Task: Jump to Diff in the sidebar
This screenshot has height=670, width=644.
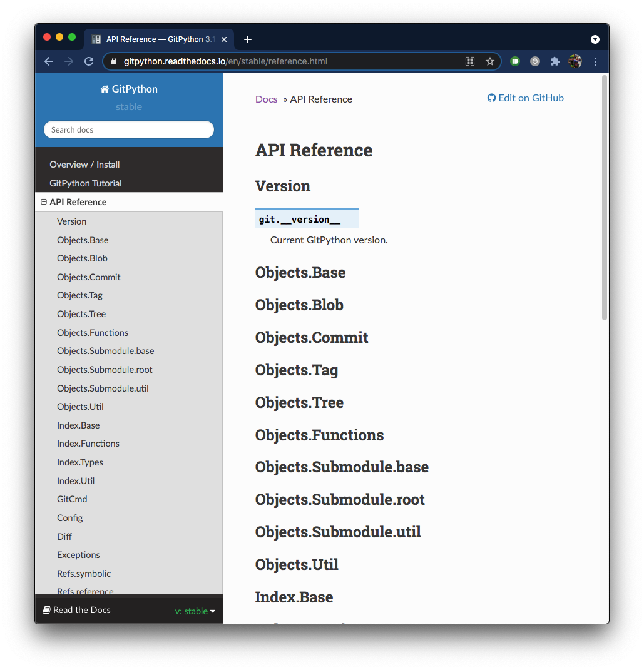Action: click(x=64, y=536)
